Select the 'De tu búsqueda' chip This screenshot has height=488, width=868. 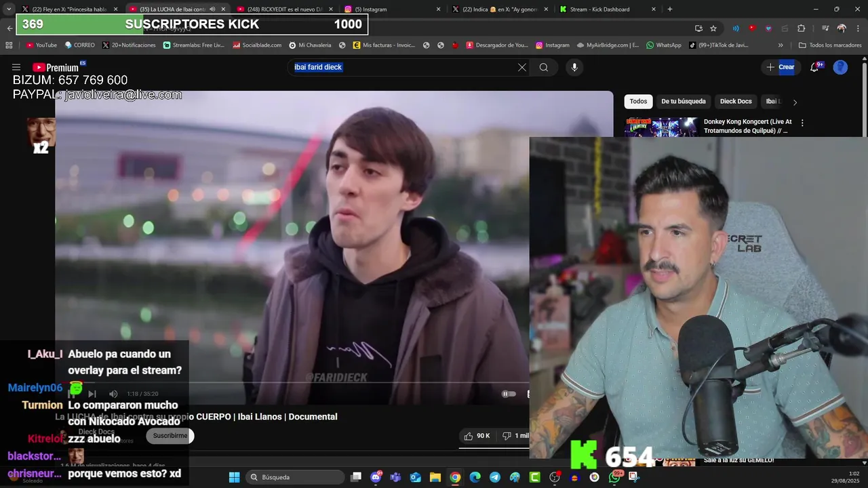[684, 102]
